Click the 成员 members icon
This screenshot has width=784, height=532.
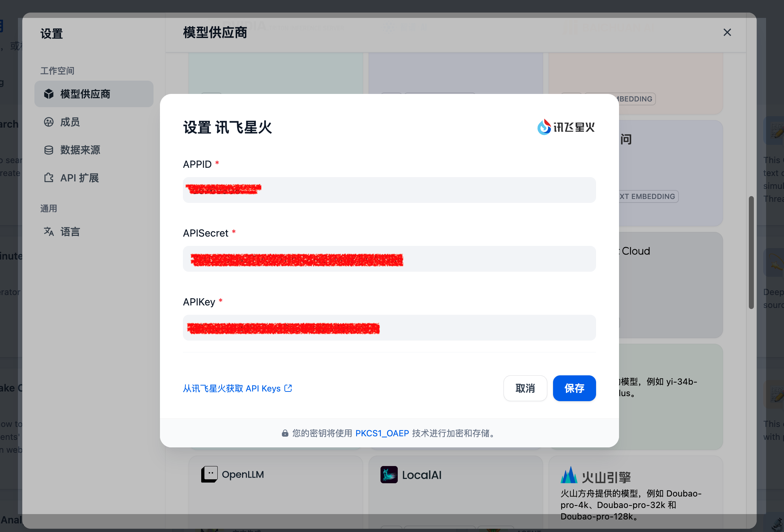click(x=49, y=122)
